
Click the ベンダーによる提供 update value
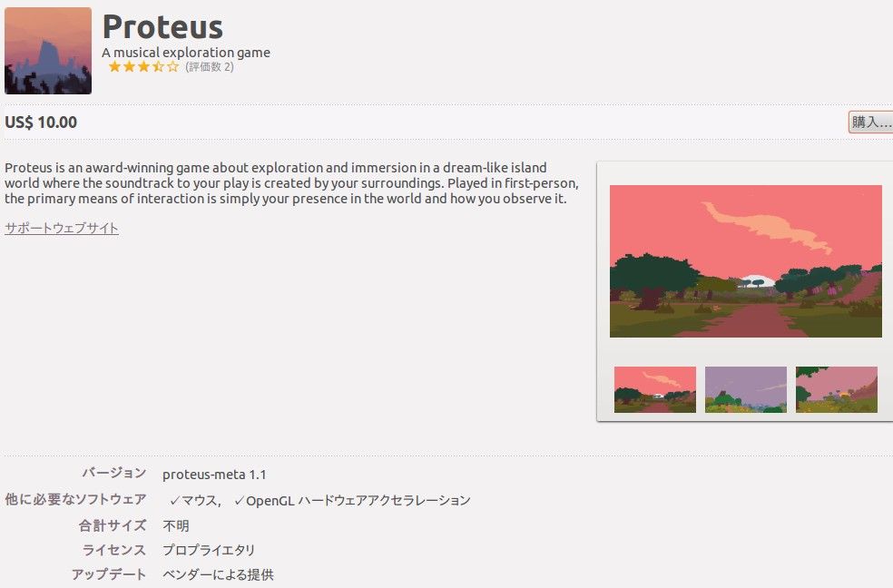coord(218,574)
